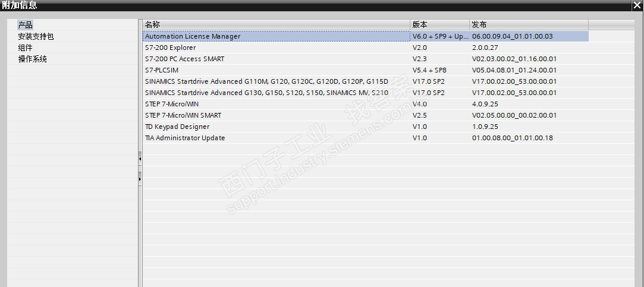Collapse right pane with splitter right arrow
The width and height of the screenshot is (644, 287).
coord(140,179)
